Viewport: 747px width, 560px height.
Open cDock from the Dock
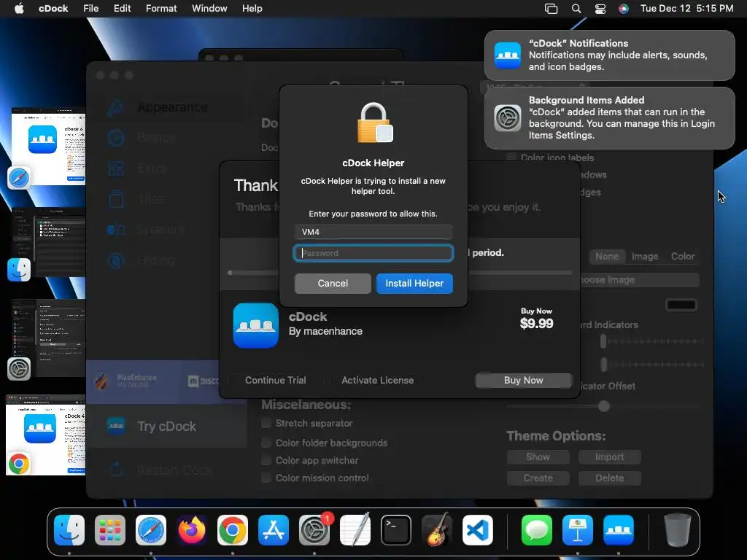(x=619, y=530)
